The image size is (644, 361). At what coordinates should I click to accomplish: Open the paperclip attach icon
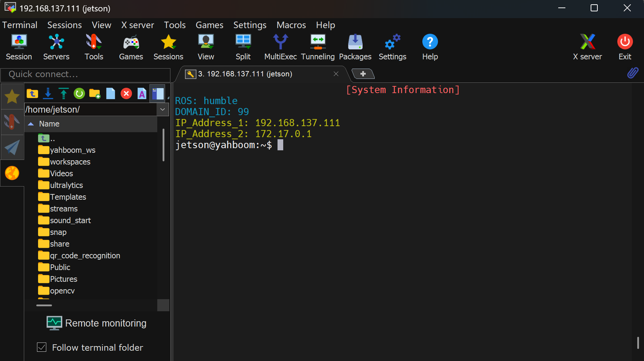[x=633, y=73]
